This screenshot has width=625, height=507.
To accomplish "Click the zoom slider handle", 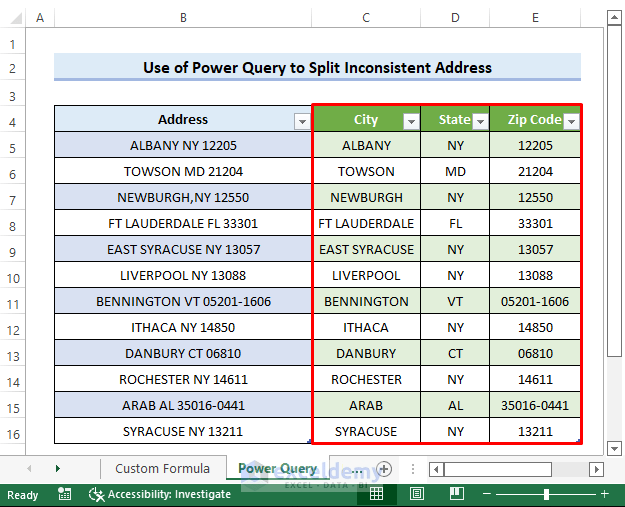I will coord(546,494).
